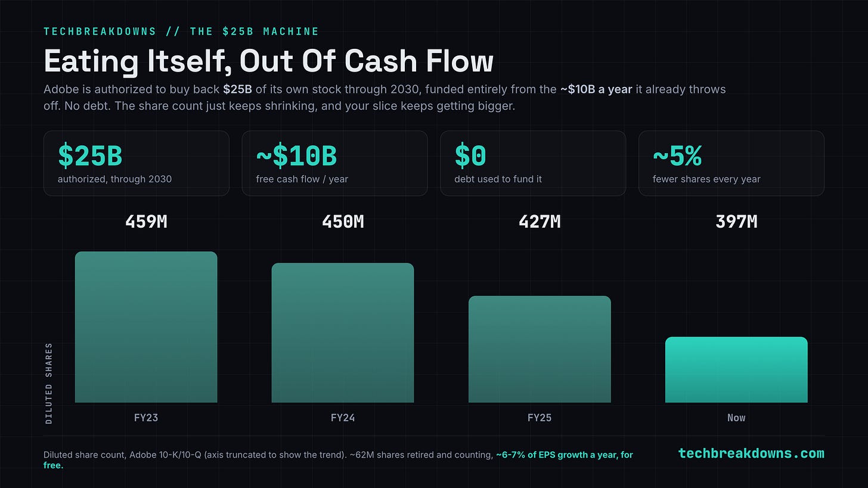Click the 450M value label
The image size is (868, 488).
tap(343, 222)
